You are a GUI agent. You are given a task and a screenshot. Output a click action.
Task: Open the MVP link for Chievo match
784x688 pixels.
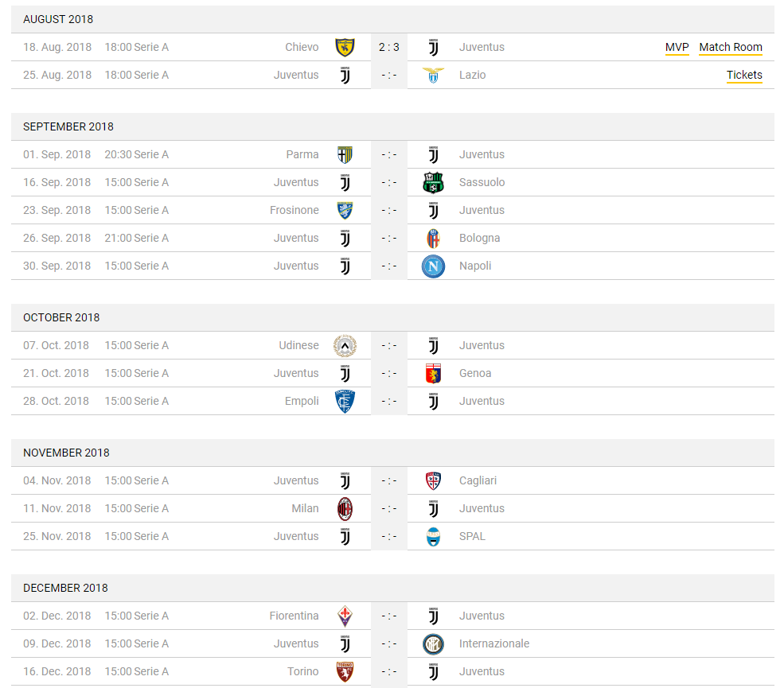pyautogui.click(x=677, y=48)
